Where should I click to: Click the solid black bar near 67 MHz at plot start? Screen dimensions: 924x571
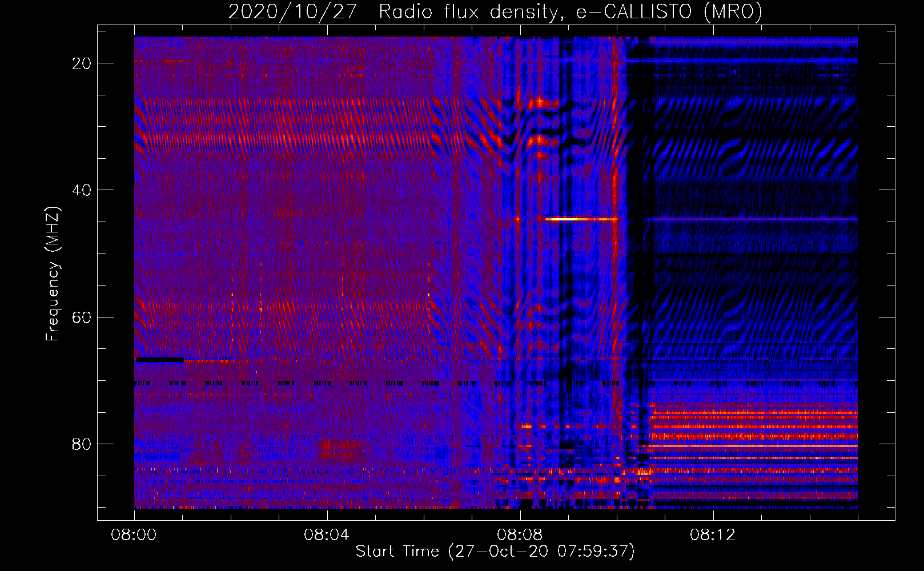[159, 360]
